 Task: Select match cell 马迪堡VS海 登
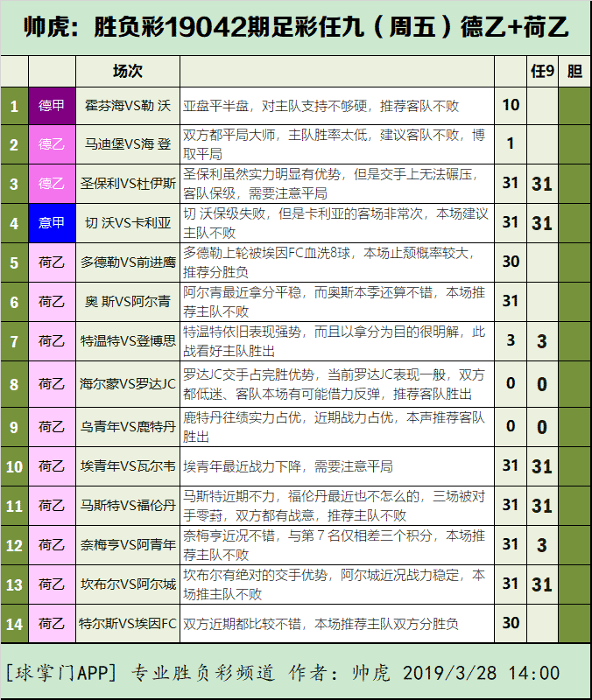pos(128,144)
